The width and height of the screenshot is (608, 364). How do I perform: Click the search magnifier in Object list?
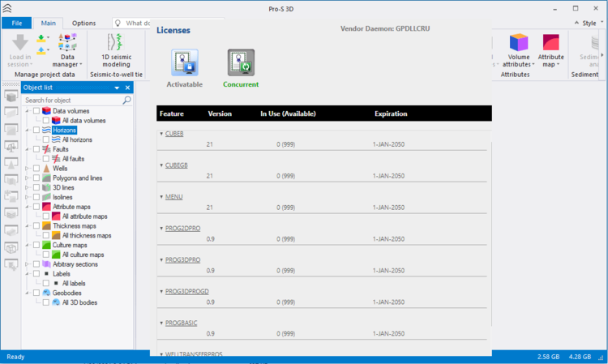tap(126, 101)
